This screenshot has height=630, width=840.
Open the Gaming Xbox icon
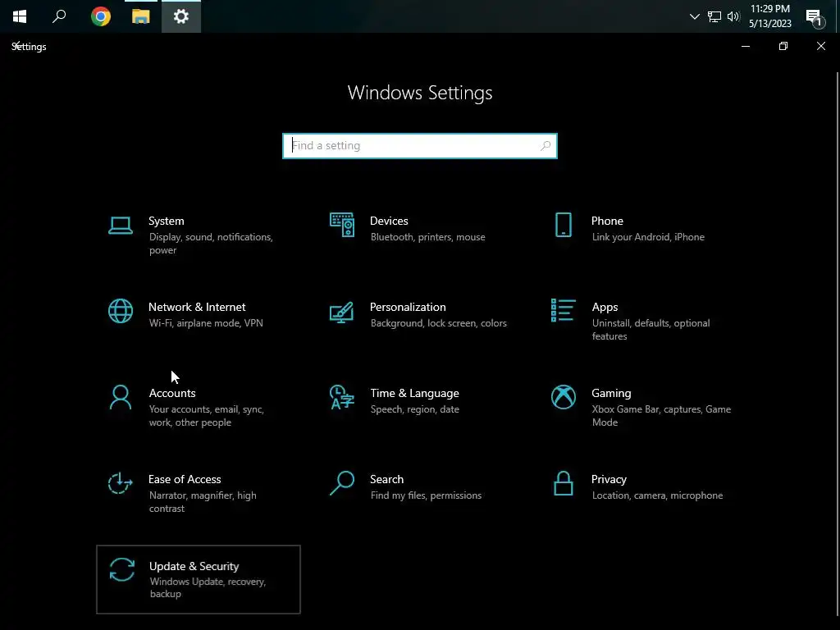pos(563,397)
